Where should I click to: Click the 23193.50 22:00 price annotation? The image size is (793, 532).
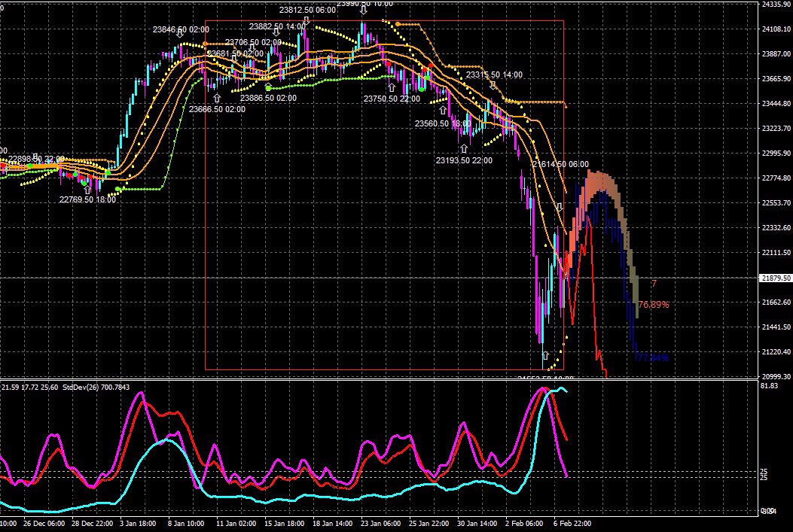tap(464, 161)
